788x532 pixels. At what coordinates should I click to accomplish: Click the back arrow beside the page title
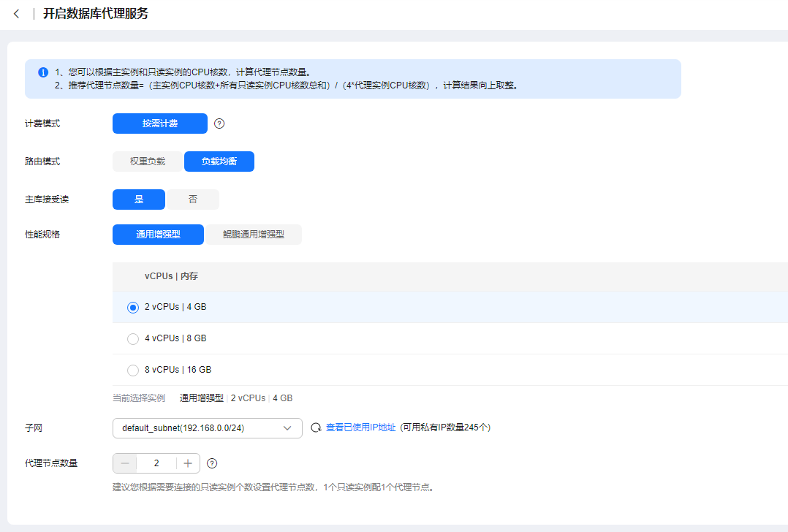[16, 14]
